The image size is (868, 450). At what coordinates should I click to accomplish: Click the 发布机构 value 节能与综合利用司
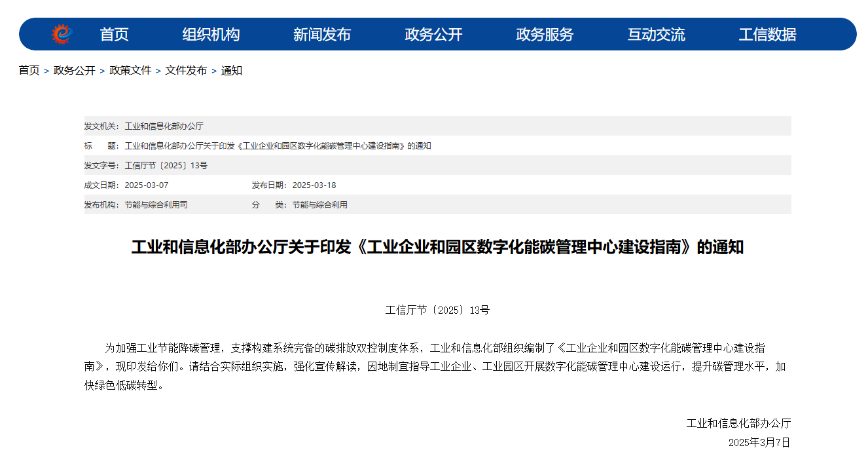(156, 205)
